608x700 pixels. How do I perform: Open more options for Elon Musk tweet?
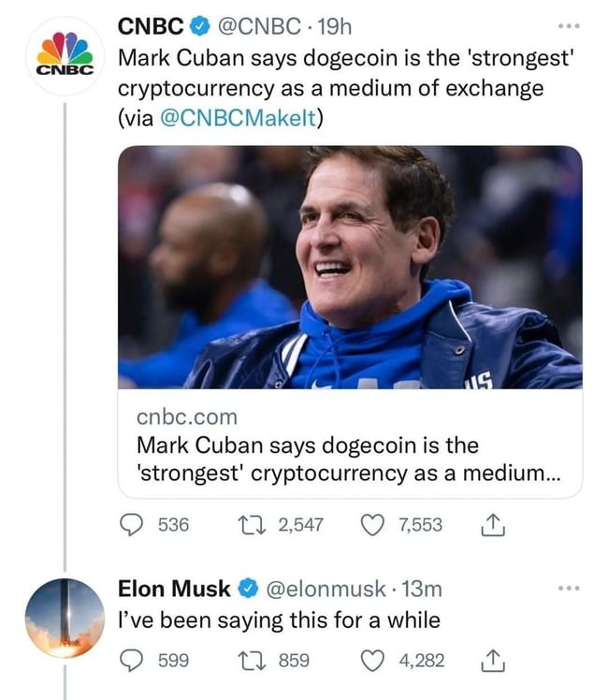[568, 589]
